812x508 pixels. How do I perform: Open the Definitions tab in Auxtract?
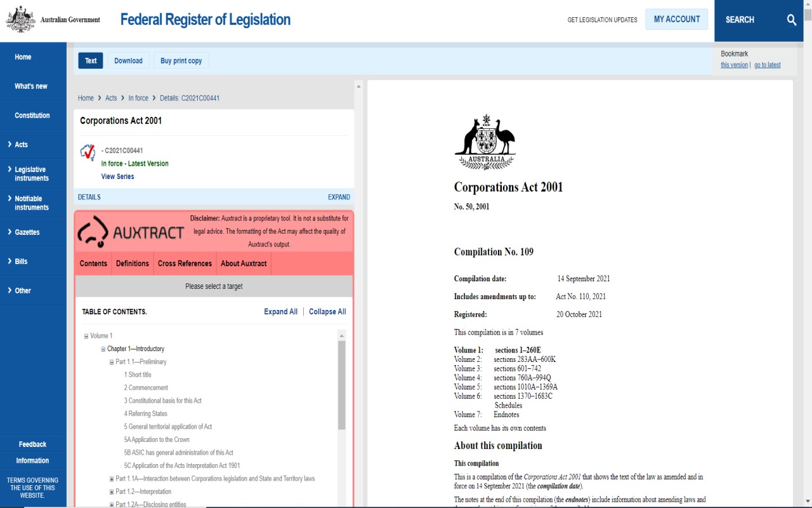coord(133,264)
